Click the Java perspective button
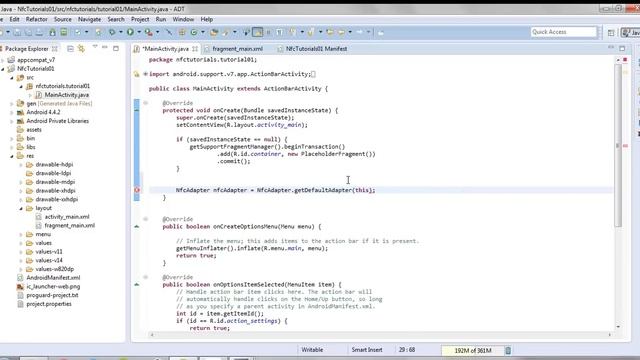640x360 pixels. click(631, 33)
